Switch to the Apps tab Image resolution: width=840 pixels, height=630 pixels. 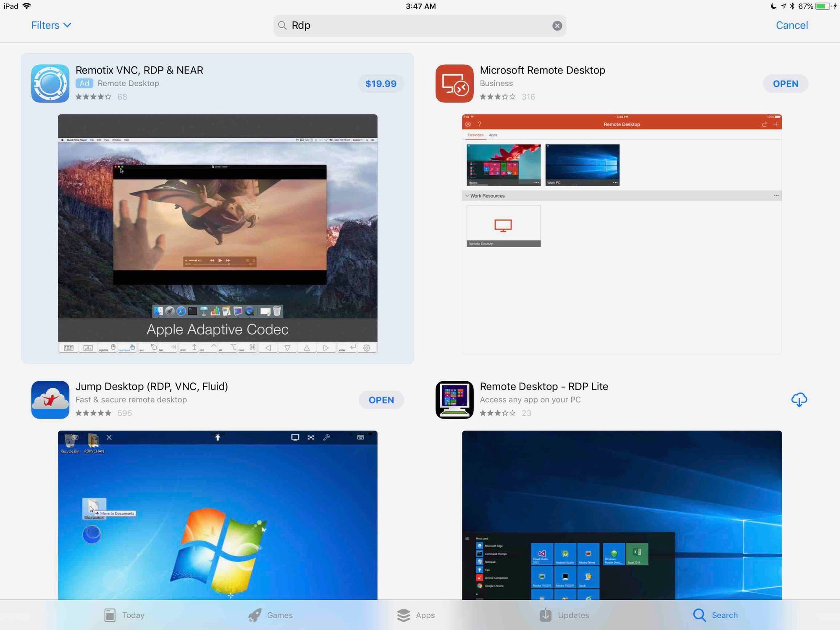(416, 615)
